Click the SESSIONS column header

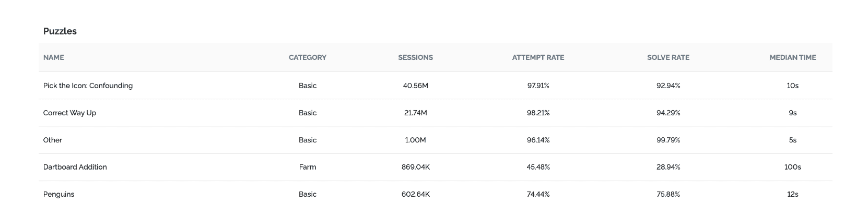tap(415, 57)
